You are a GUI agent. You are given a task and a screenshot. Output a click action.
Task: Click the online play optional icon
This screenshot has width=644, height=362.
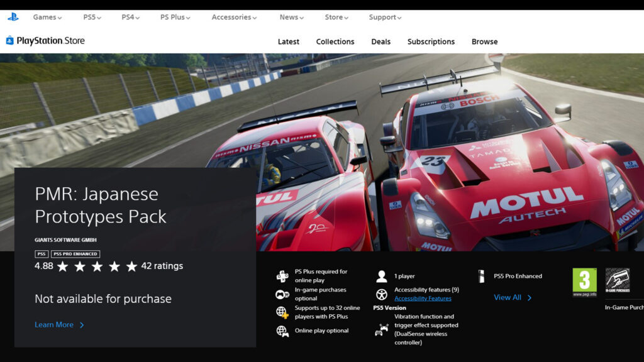tap(282, 331)
